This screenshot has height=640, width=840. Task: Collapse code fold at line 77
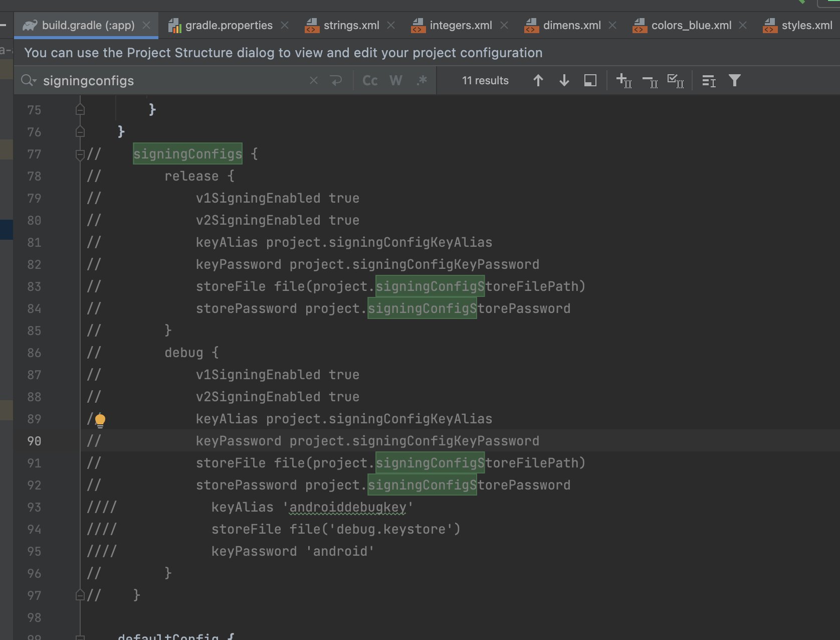[x=80, y=154]
